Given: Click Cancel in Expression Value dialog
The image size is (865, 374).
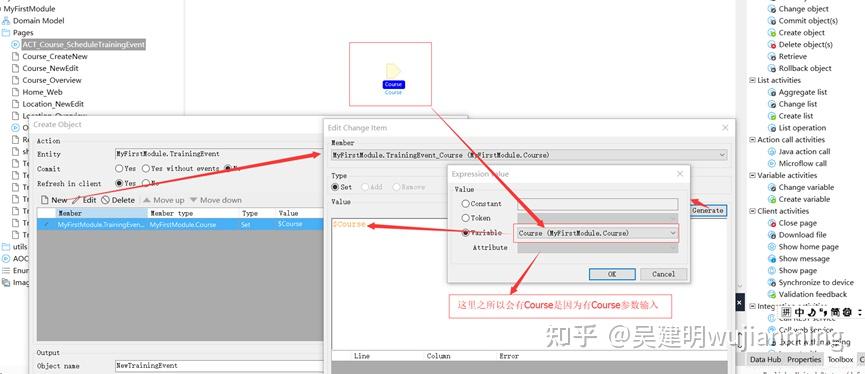Looking at the screenshot, I should (x=663, y=274).
